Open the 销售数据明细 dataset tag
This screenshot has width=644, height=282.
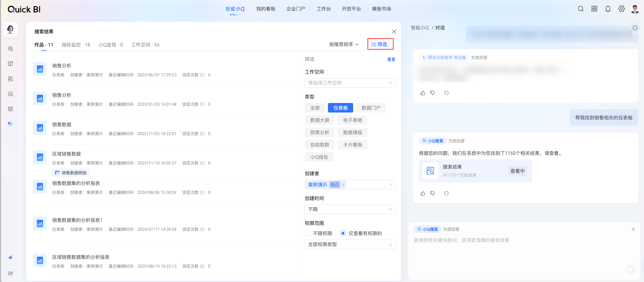(x=71, y=173)
